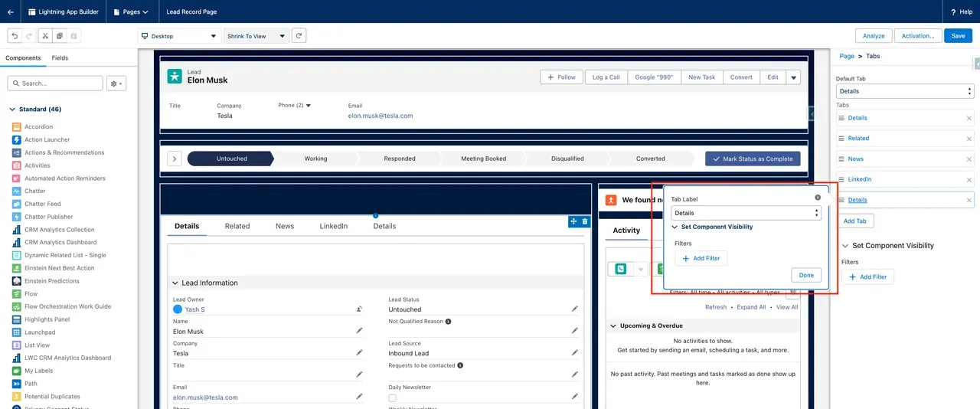Click the Copy icon in toolbar
This screenshot has height=409, width=980.
[60, 36]
